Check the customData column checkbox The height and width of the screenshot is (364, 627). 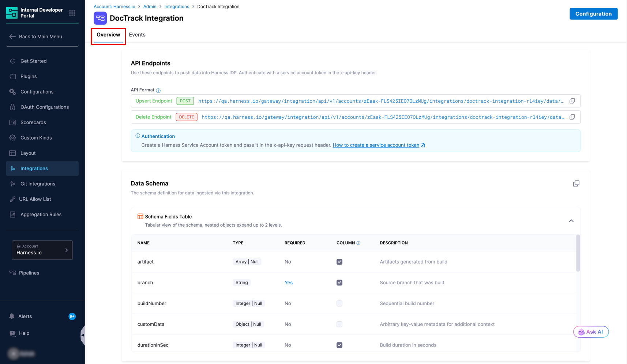(339, 324)
